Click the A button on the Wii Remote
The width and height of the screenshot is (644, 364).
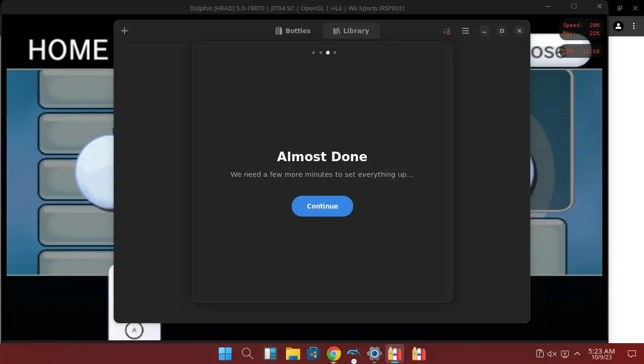coord(134,330)
